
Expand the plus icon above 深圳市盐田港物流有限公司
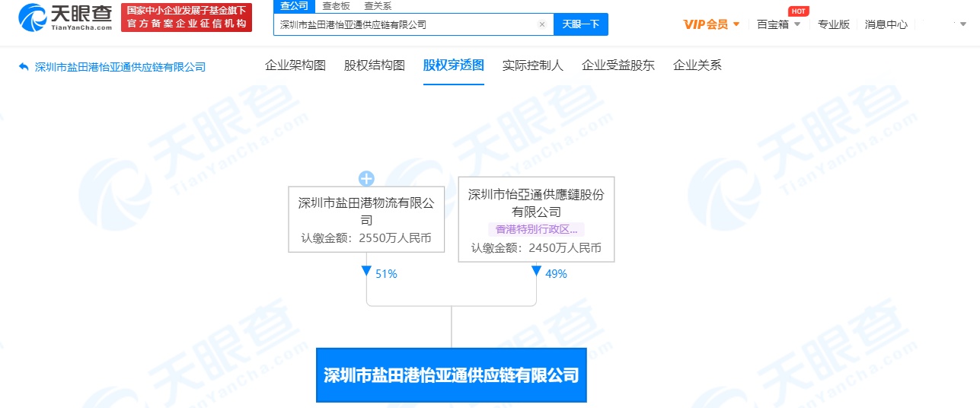tap(366, 179)
